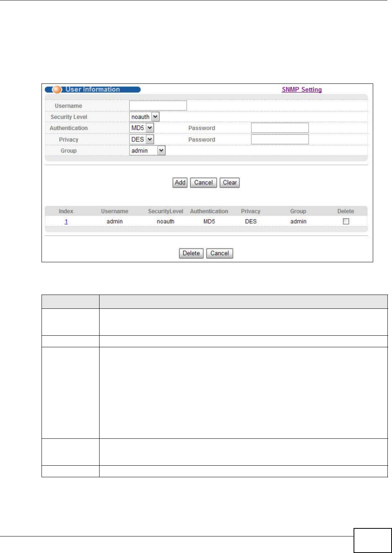This screenshot has width=392, height=553.
Task: Click the Delete column header
Action: [x=345, y=211]
